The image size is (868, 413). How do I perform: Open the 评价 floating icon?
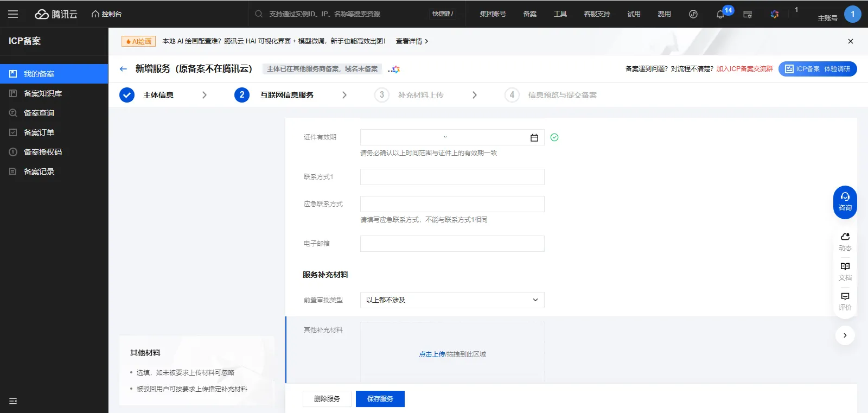(x=845, y=302)
